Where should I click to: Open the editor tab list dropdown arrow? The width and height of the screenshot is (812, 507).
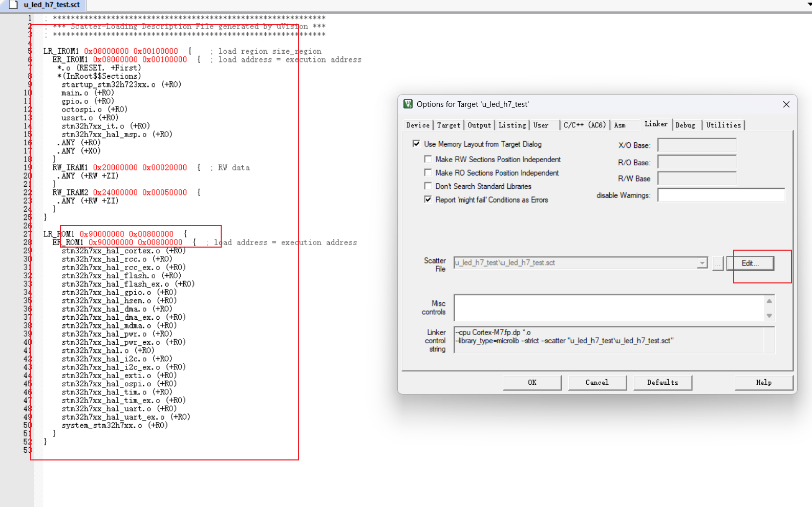809,4
